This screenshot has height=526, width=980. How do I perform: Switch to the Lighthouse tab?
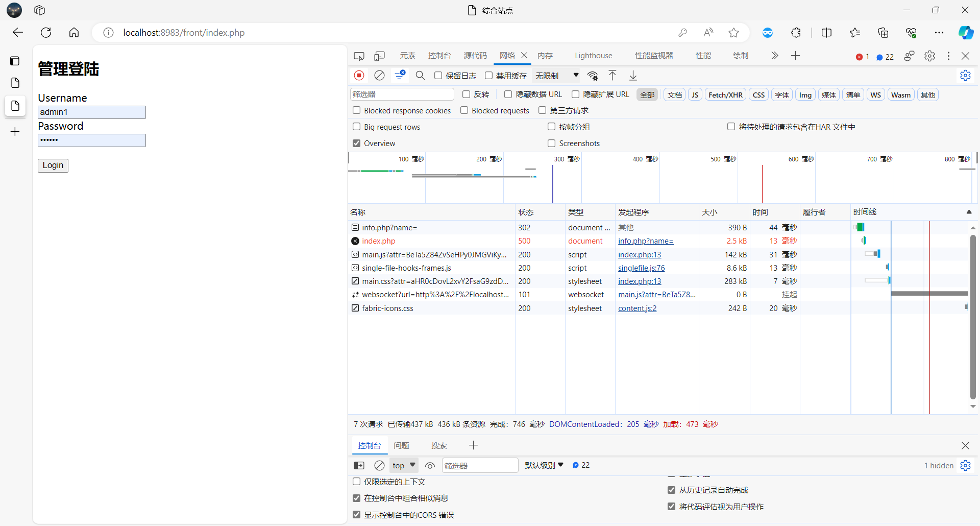[x=593, y=56]
